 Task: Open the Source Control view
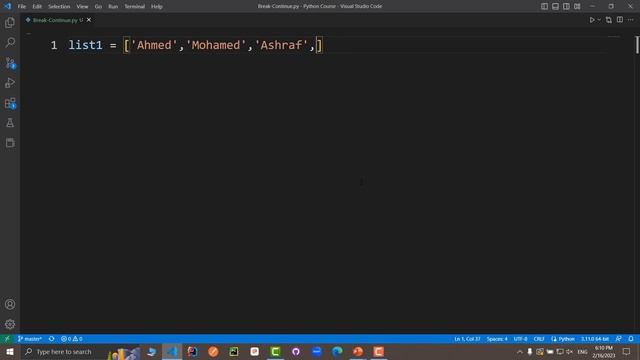pyautogui.click(x=10, y=62)
